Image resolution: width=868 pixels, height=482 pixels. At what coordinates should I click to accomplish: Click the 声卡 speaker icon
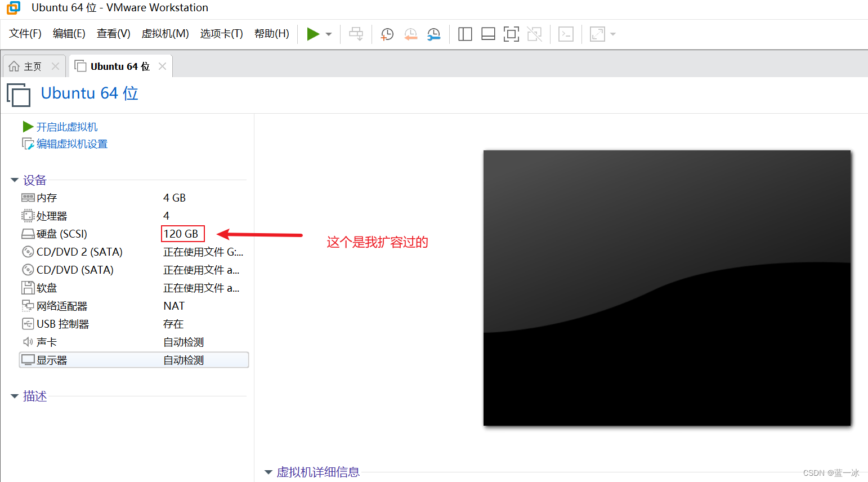(28, 342)
